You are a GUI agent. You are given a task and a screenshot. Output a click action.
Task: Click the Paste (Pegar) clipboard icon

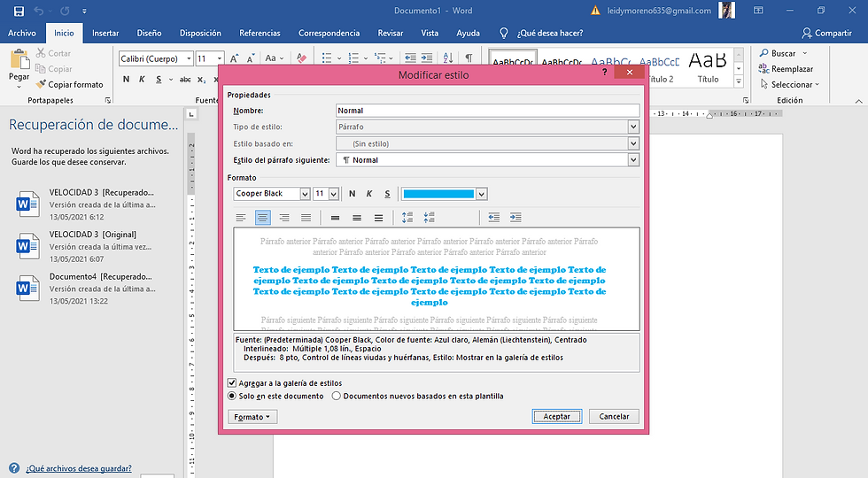(x=19, y=59)
